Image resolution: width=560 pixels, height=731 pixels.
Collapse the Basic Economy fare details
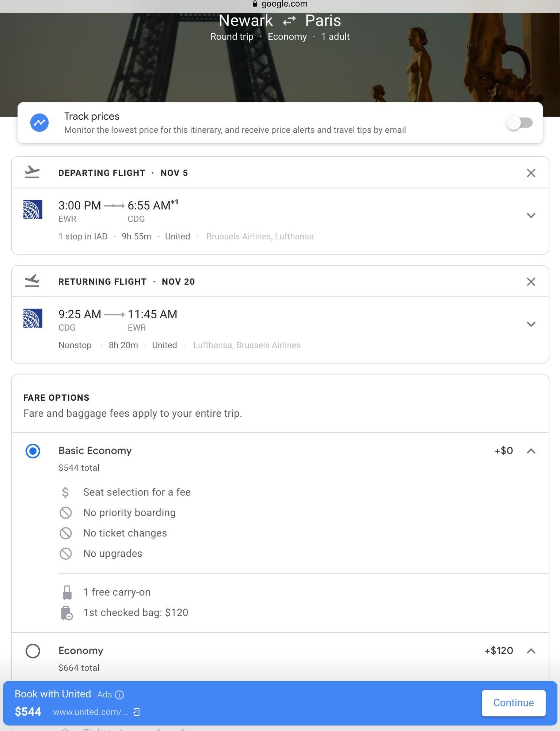531,451
